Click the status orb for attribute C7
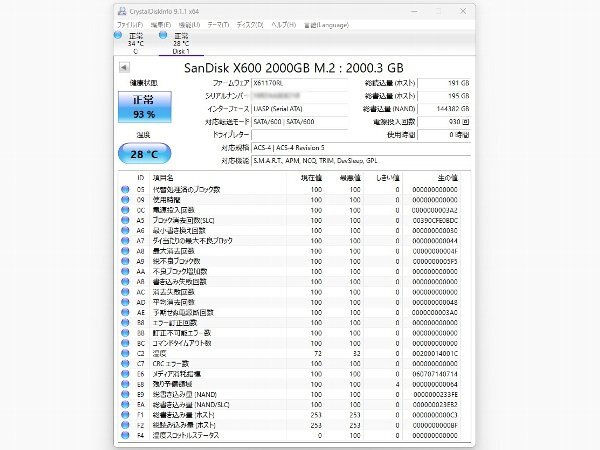The image size is (600, 450). [x=125, y=364]
